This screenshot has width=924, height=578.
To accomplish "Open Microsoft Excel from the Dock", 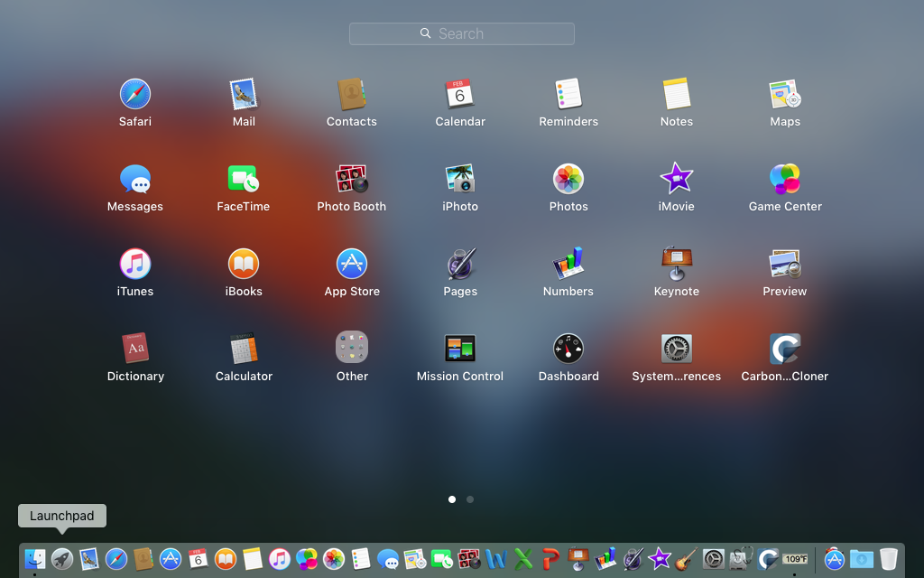I will click(x=523, y=559).
